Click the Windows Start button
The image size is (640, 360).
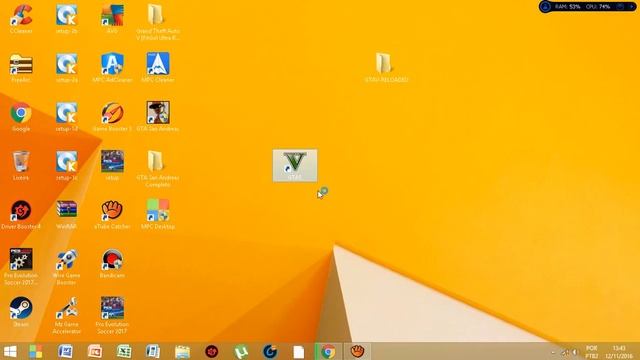pos(10,351)
